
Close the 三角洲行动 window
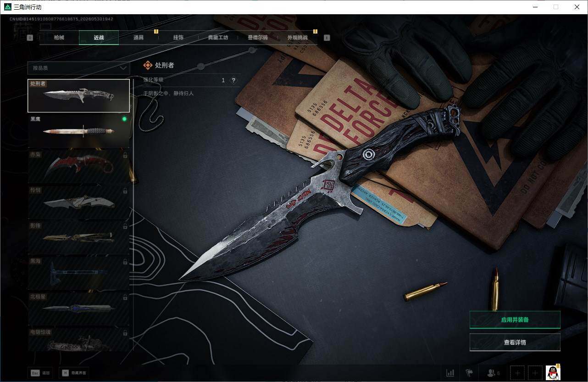[x=577, y=7]
